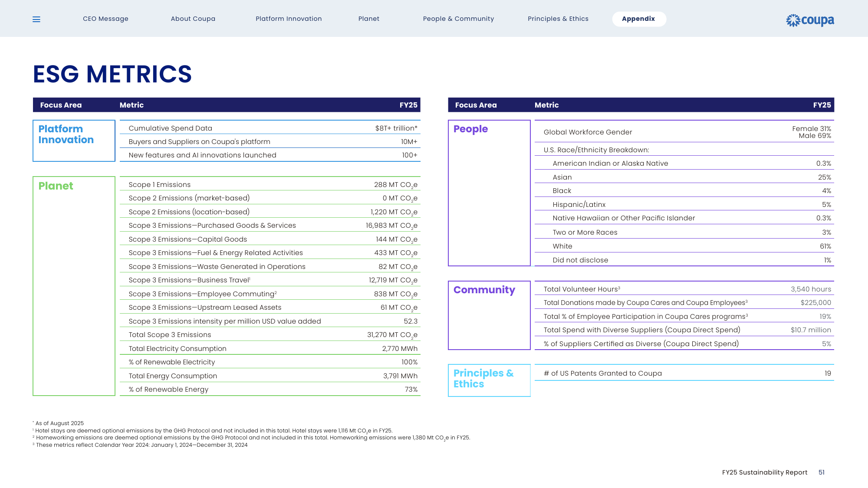Viewport: 868px width, 488px height.
Task: Click 'U.S. Race/Ethnicity Breakdown:' label
Action: (x=596, y=150)
